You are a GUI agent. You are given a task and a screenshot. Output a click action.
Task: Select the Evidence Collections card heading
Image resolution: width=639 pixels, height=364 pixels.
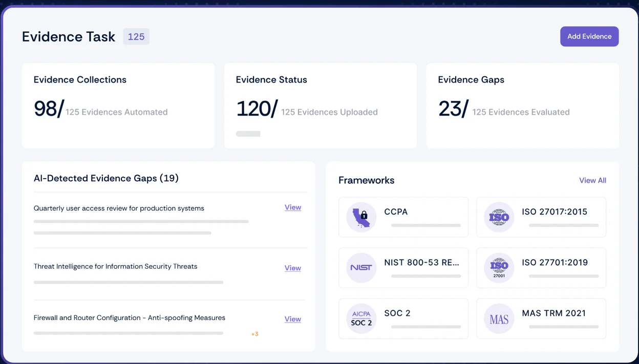(x=80, y=80)
